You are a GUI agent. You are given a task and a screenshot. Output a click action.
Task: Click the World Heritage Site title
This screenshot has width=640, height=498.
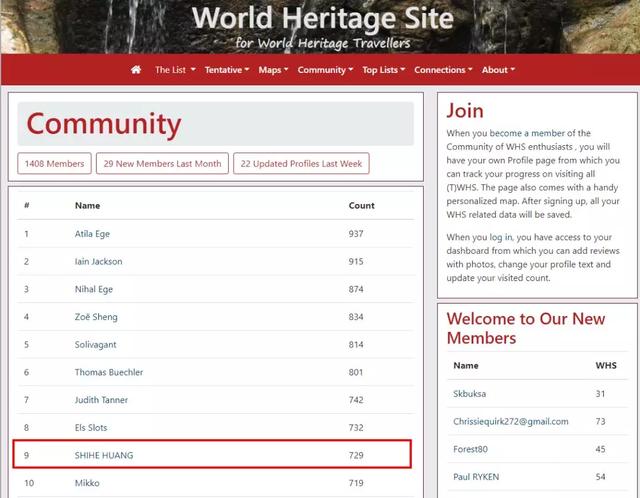[322, 18]
